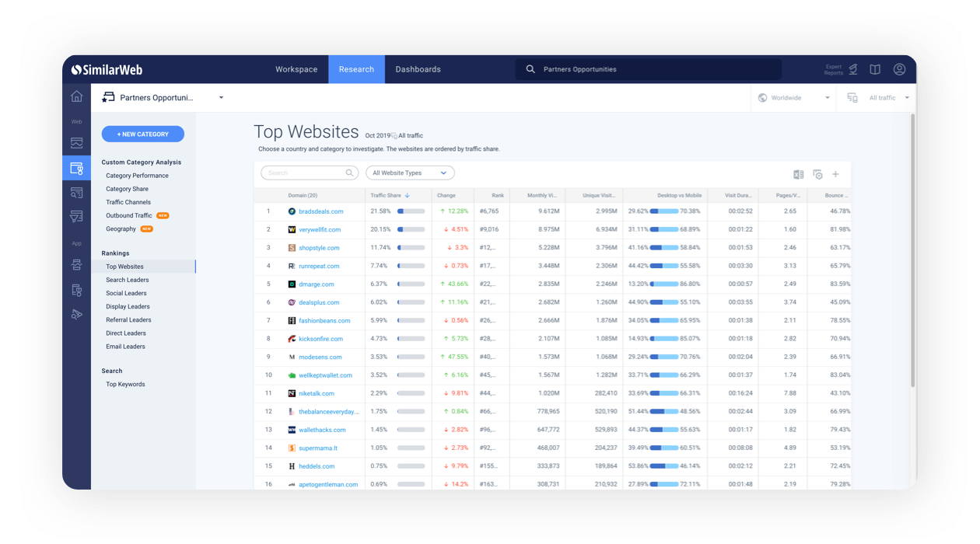Open the All Website Types dropdown
980x544 pixels.
(410, 173)
